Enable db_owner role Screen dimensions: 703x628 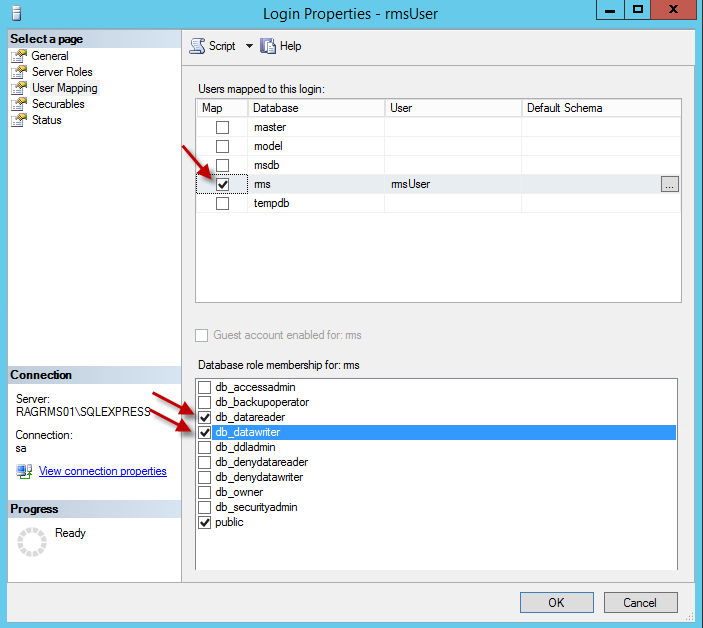tap(204, 492)
